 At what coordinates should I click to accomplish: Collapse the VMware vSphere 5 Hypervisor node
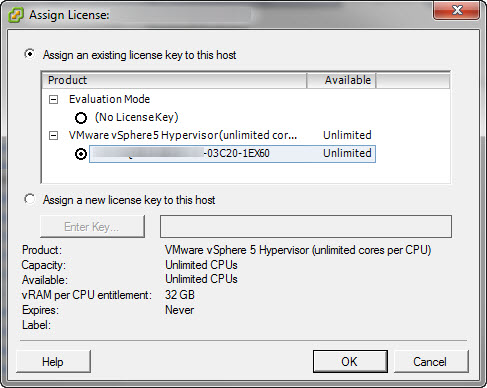(53, 136)
